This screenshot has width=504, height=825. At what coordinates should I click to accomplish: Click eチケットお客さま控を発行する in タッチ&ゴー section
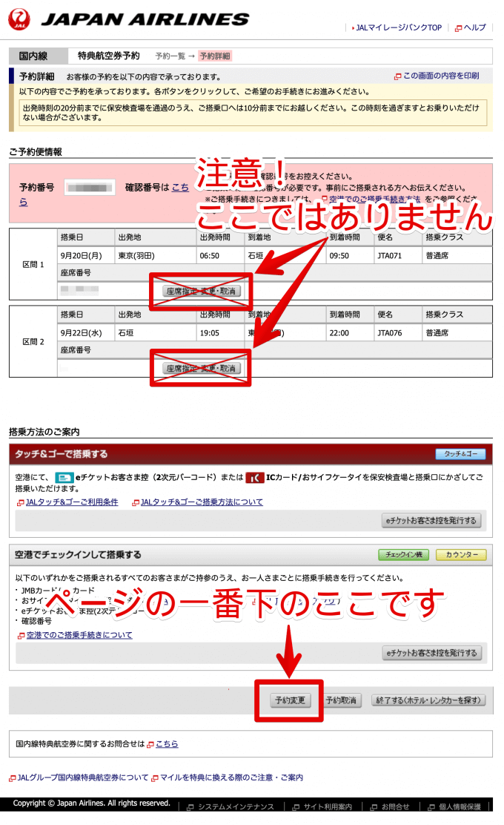431,520
